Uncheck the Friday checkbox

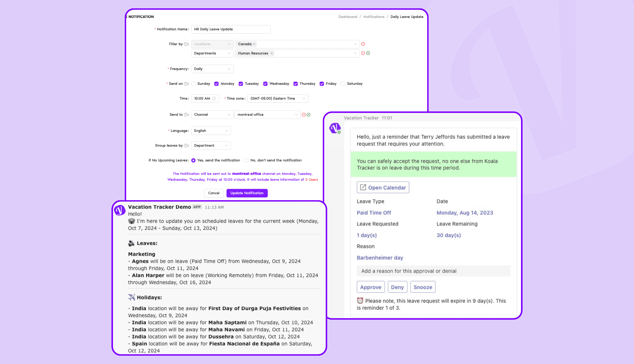pyautogui.click(x=322, y=84)
